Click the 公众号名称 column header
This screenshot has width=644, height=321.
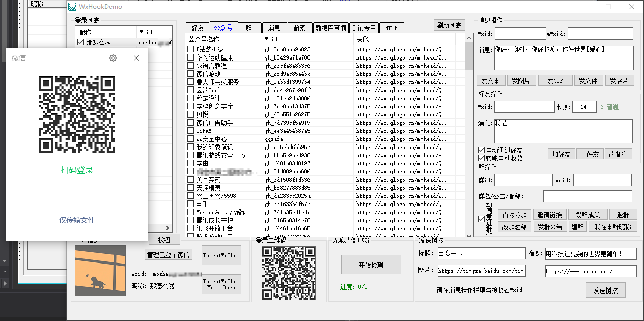224,39
